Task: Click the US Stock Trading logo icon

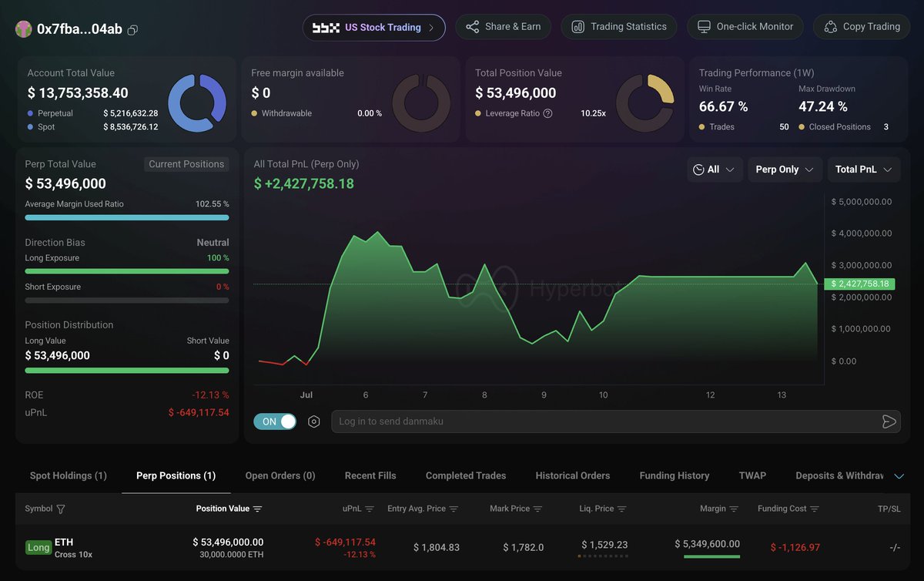Action: 326,28
